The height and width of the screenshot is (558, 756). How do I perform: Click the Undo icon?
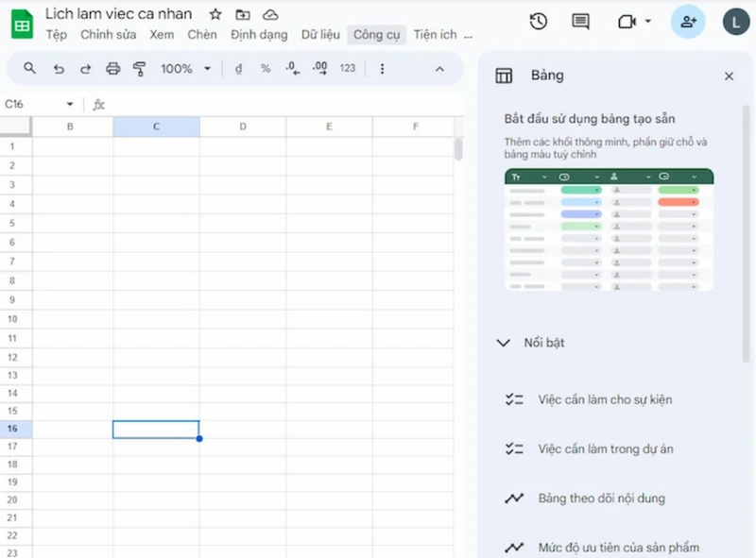(x=58, y=68)
